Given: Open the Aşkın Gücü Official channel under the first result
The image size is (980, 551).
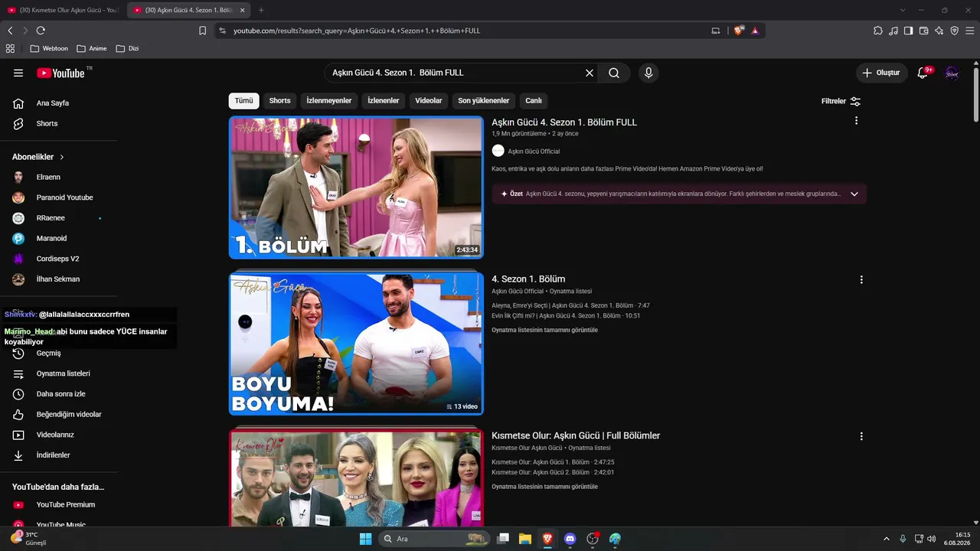Looking at the screenshot, I should 534,152.
